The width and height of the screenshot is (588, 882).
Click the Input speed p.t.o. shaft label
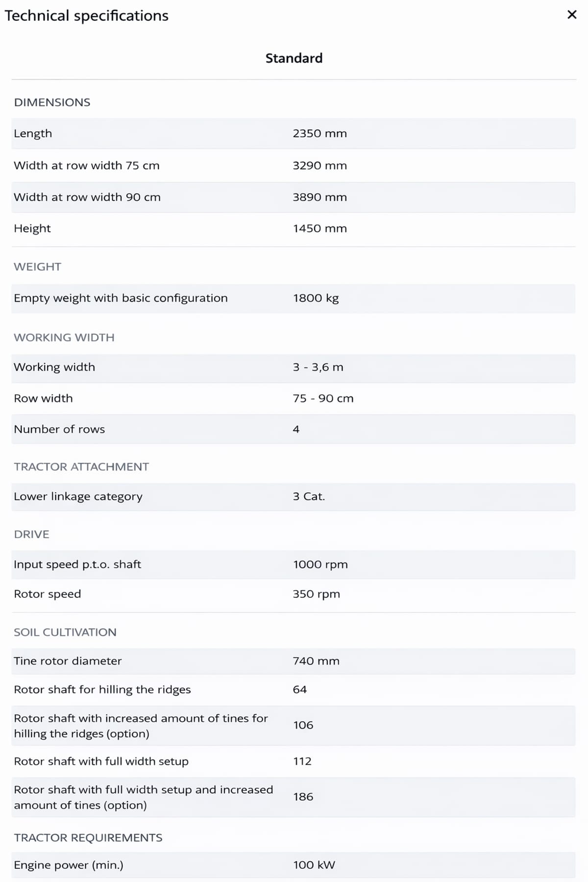coord(77,564)
